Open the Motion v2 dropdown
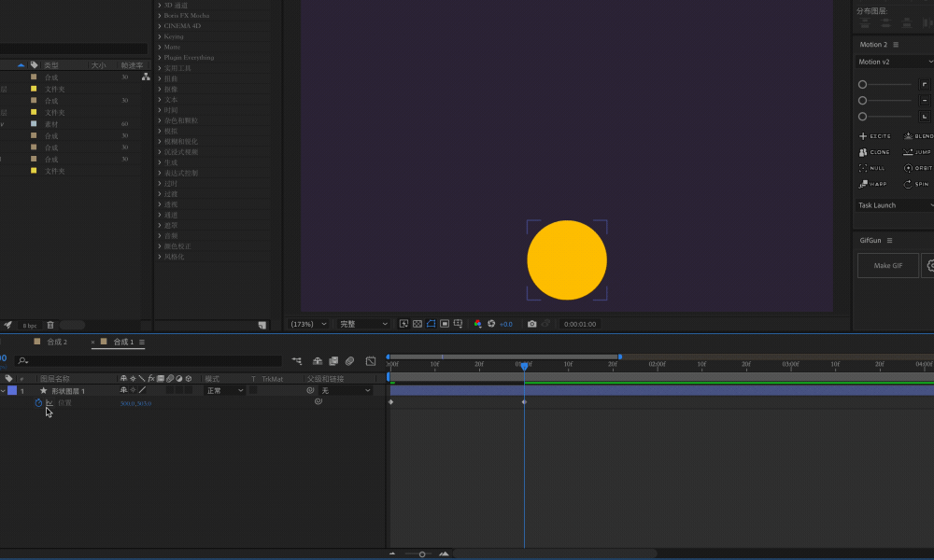This screenshot has height=560, width=934. (895, 62)
